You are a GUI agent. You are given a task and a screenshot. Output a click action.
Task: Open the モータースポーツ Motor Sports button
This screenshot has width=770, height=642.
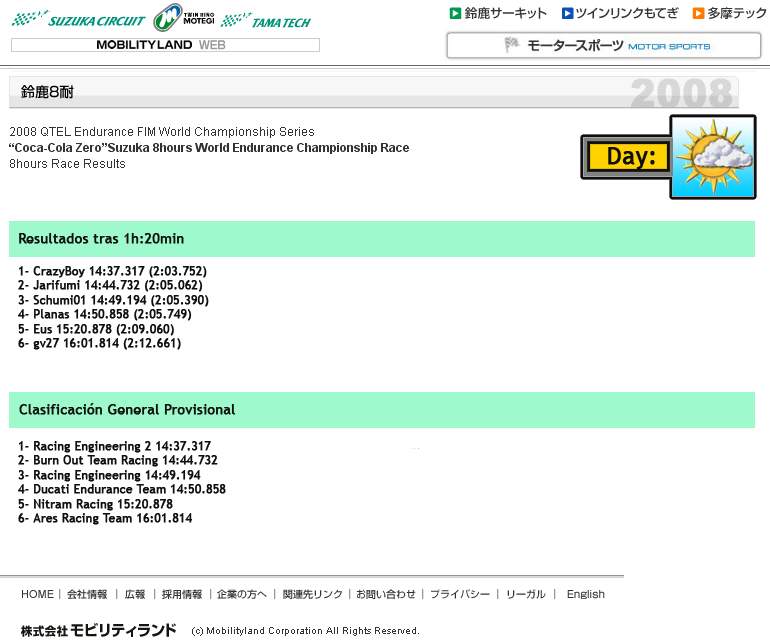[604, 46]
